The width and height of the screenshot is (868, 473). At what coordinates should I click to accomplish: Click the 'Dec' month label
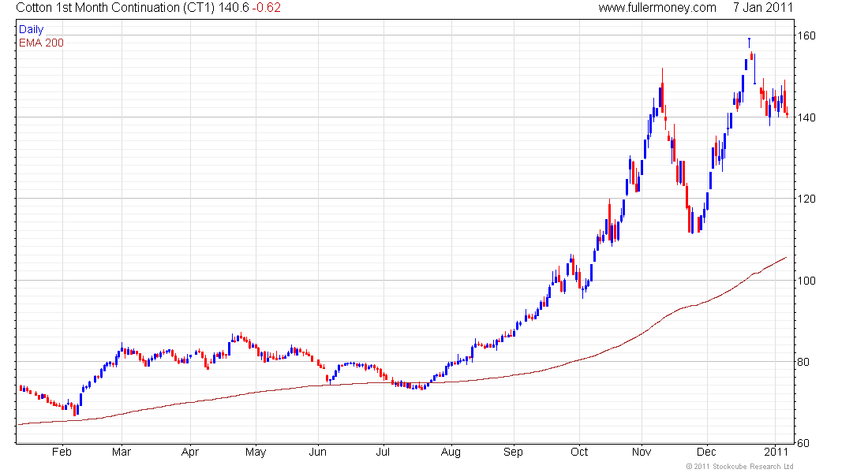[x=706, y=452]
